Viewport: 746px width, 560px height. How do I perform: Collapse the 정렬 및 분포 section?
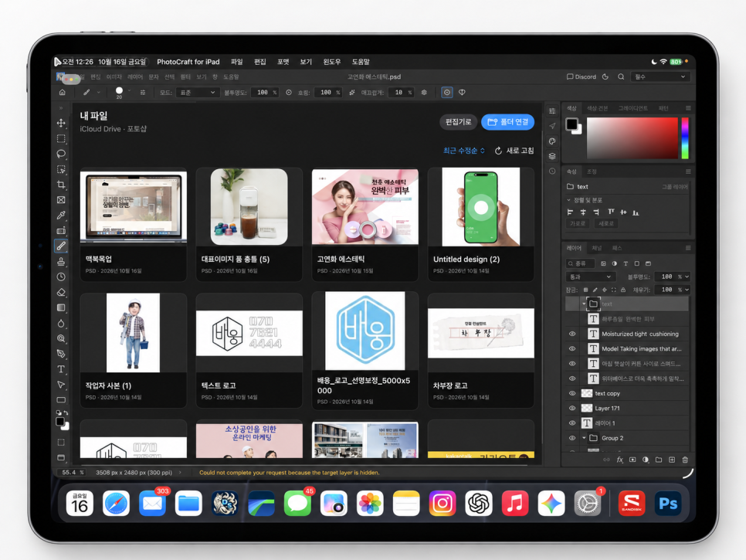[x=568, y=200]
